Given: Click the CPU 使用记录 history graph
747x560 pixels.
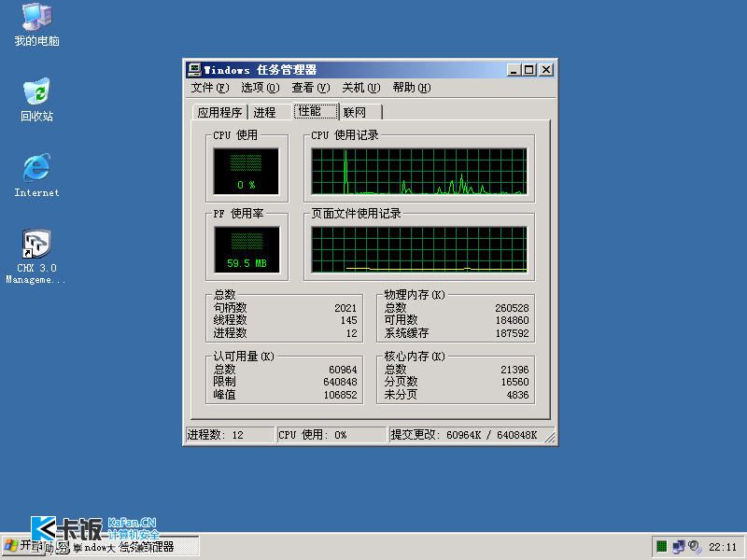Looking at the screenshot, I should coord(419,172).
